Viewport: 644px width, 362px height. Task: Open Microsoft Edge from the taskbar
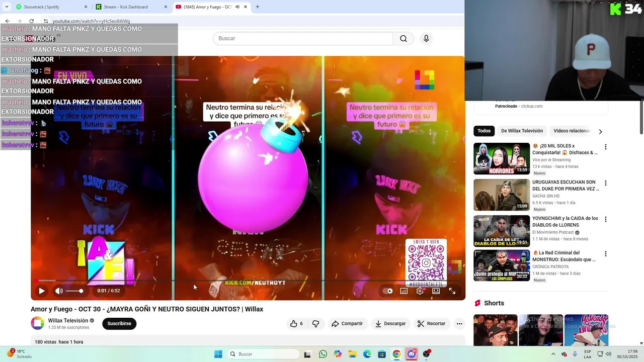coord(367,354)
